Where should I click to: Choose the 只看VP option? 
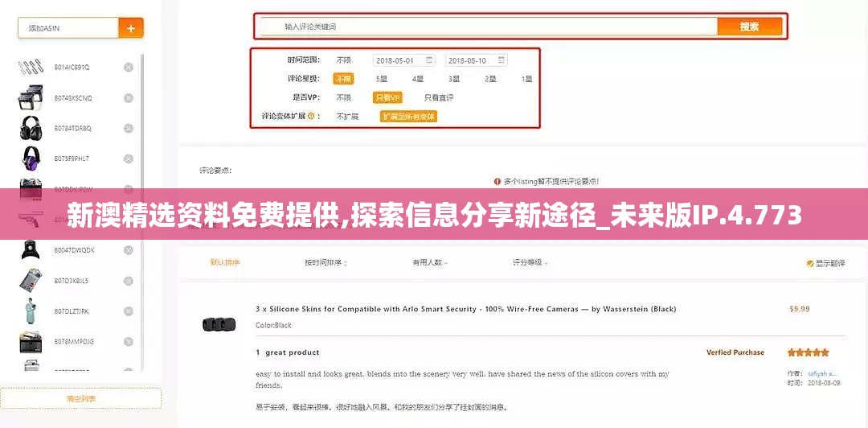click(387, 97)
